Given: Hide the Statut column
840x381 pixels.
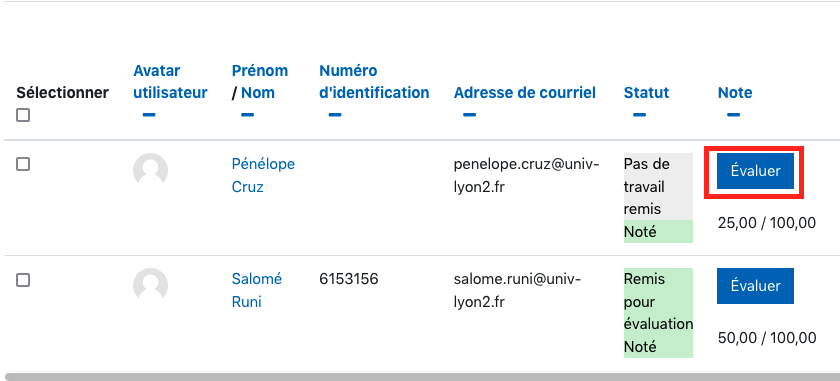Looking at the screenshot, I should [x=639, y=115].
